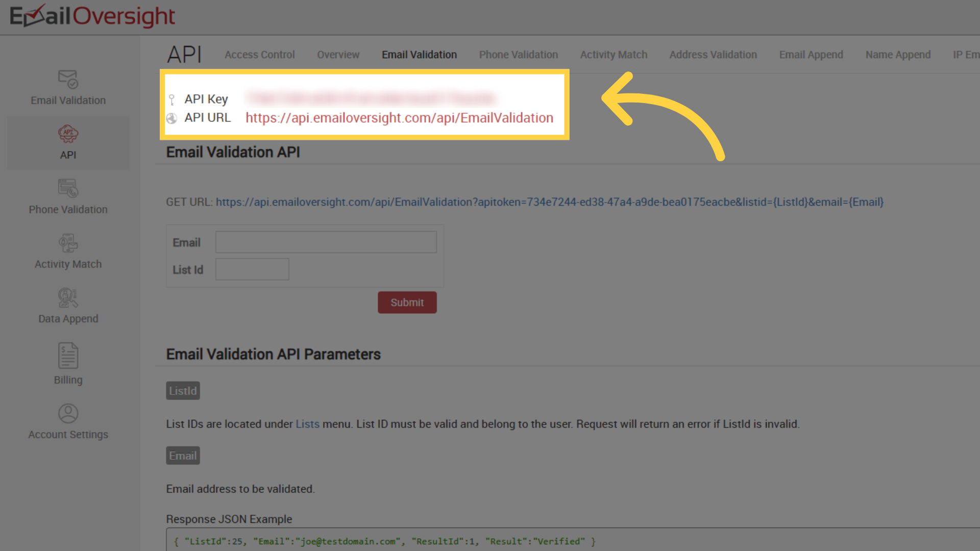Focus the Email input field
This screenshot has width=980, height=551.
[x=326, y=242]
